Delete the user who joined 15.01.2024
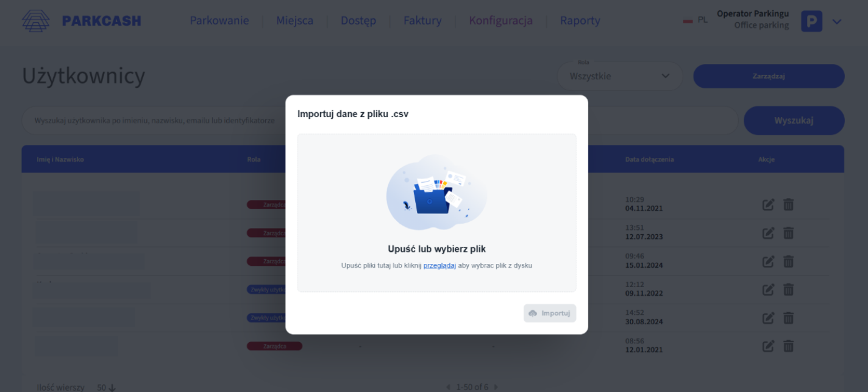The height and width of the screenshot is (392, 868). coord(788,262)
